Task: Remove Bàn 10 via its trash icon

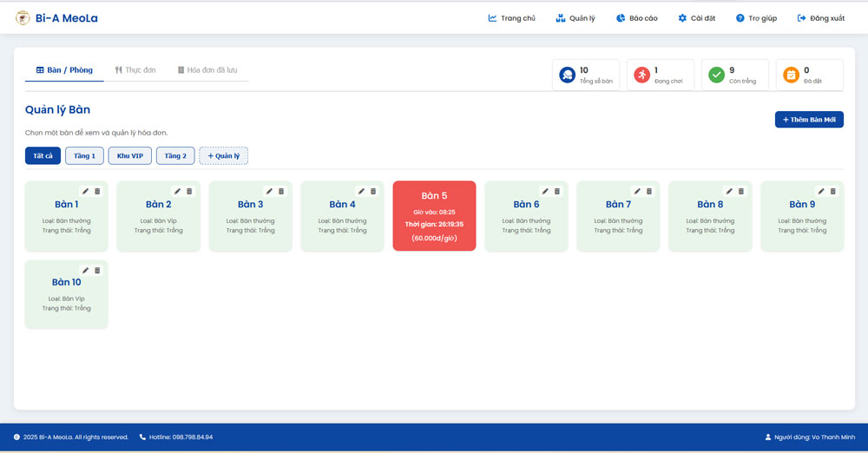Action: tap(97, 271)
